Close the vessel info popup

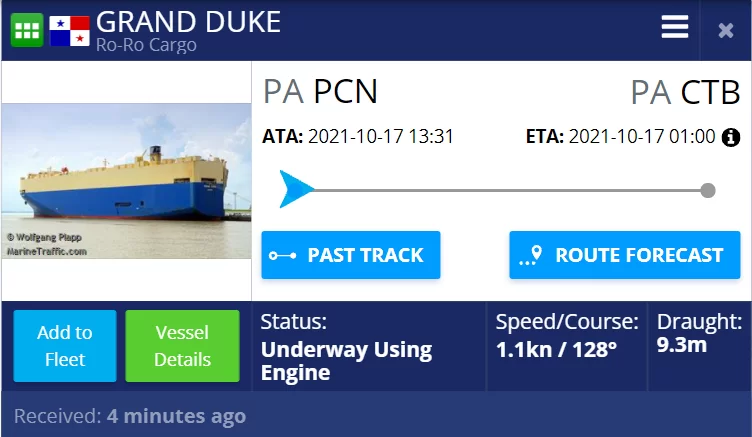pyautogui.click(x=726, y=30)
